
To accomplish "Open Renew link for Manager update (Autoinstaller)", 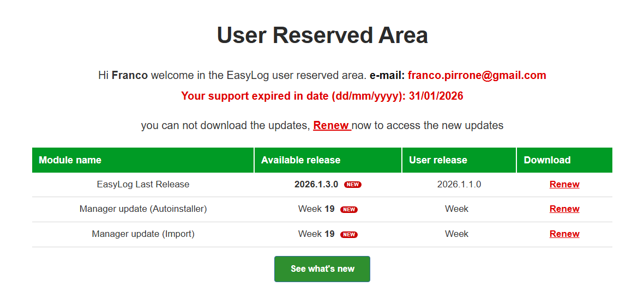I will coord(564,209).
